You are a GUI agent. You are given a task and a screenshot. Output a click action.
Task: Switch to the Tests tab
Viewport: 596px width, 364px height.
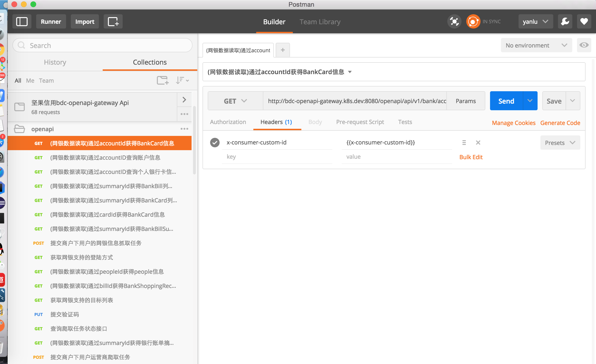[405, 123]
